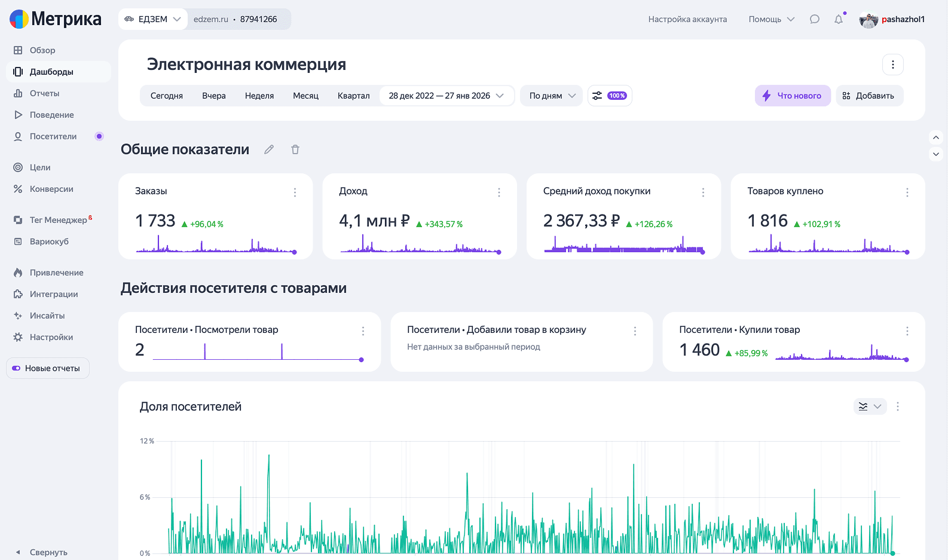Click the 4,1 млн ₽ income value
The image size is (948, 560).
click(375, 221)
